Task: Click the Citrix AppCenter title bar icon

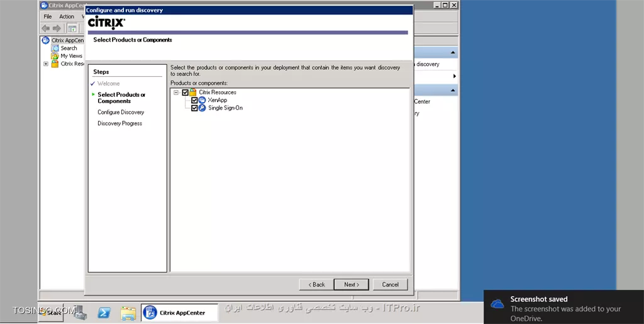Action: 45,5
